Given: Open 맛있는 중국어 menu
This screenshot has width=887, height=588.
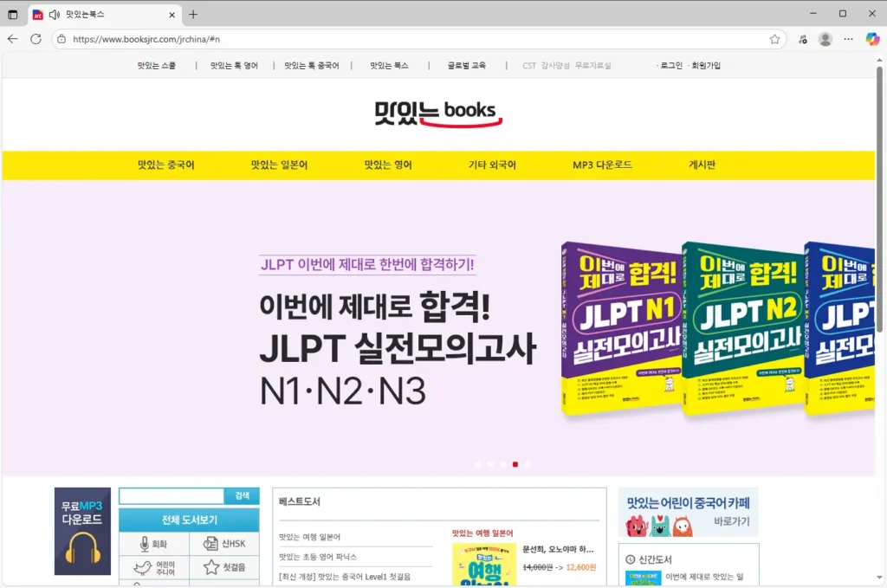Looking at the screenshot, I should [x=165, y=165].
